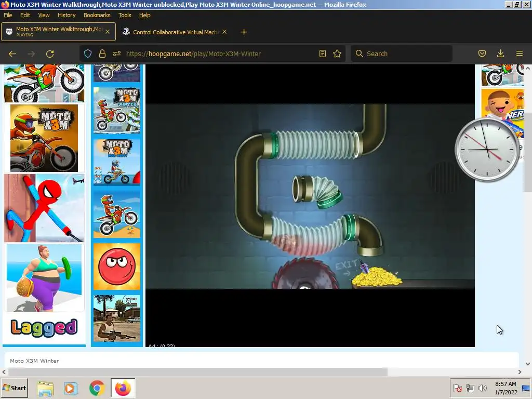This screenshot has height=399, width=532.
Task: Open the GTA San Andreas style game thumbnail
Action: tap(117, 318)
